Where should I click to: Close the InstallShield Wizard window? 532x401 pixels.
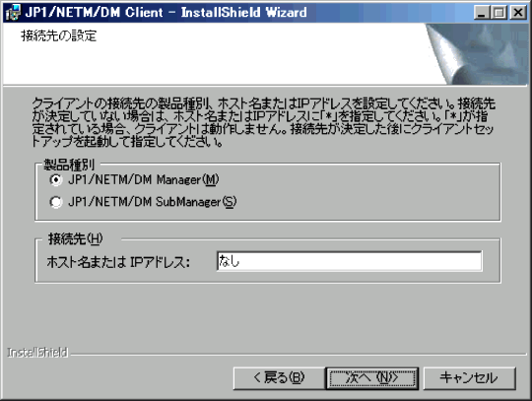(518, 13)
